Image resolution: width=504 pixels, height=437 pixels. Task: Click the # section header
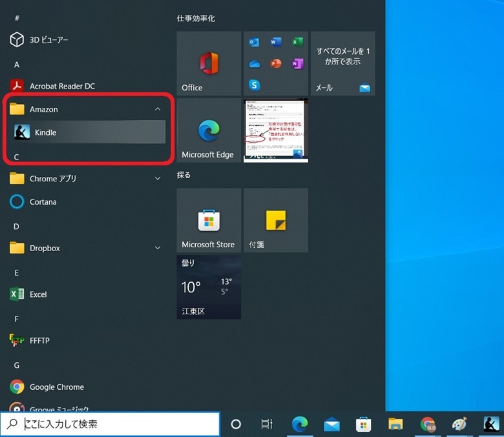pyautogui.click(x=17, y=18)
